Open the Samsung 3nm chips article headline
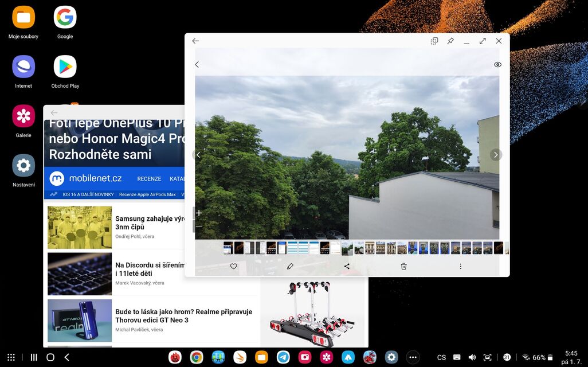 (x=149, y=222)
